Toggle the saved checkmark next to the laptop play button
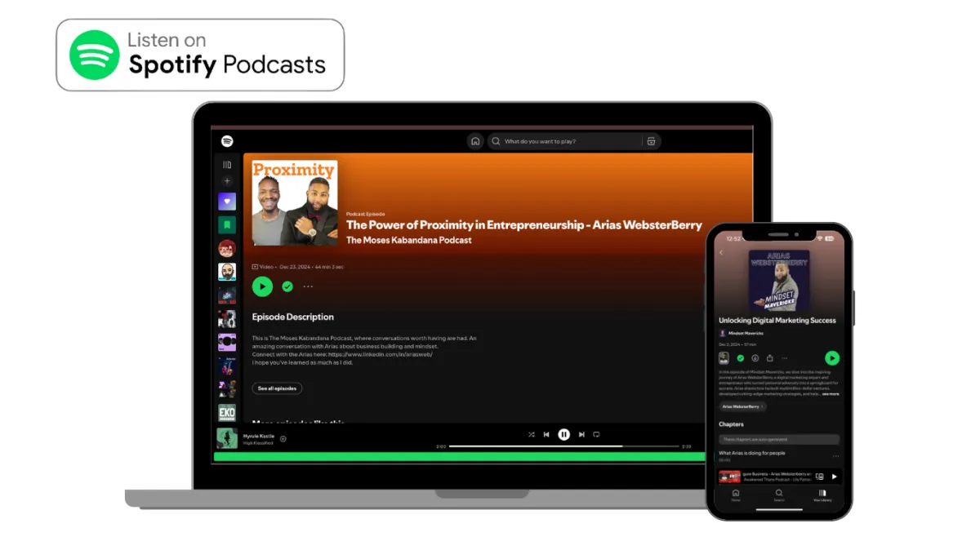Image resolution: width=980 pixels, height=550 pixels. 287,286
